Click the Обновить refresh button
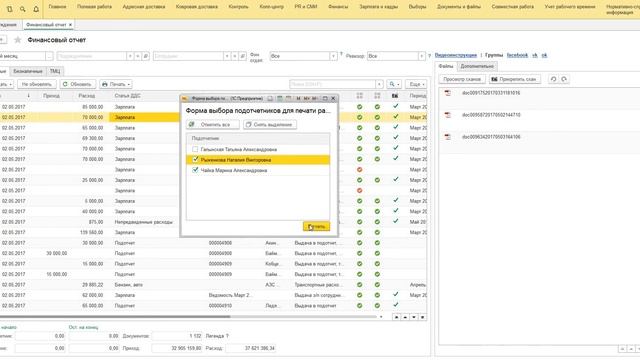 pos(78,84)
